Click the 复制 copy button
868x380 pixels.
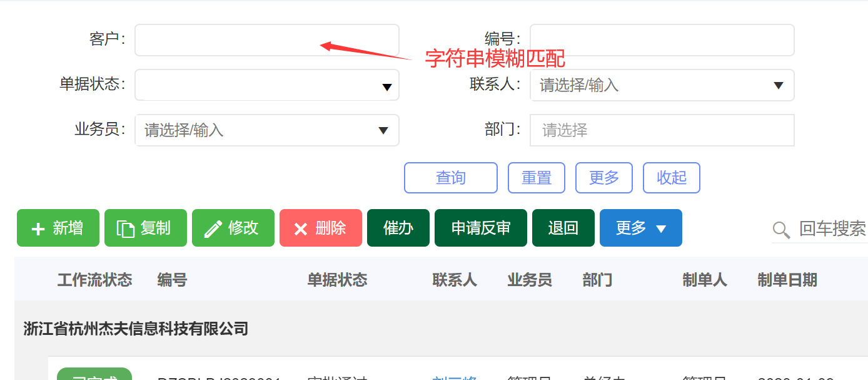click(145, 229)
